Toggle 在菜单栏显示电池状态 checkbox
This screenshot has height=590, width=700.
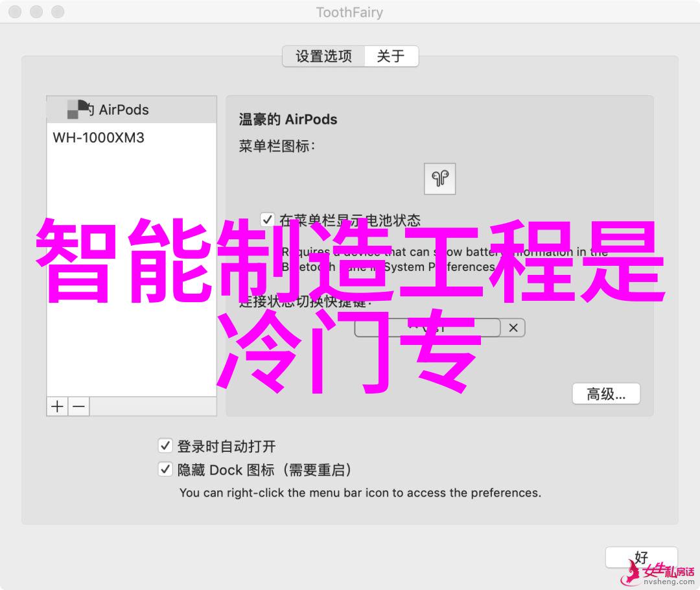point(268,220)
